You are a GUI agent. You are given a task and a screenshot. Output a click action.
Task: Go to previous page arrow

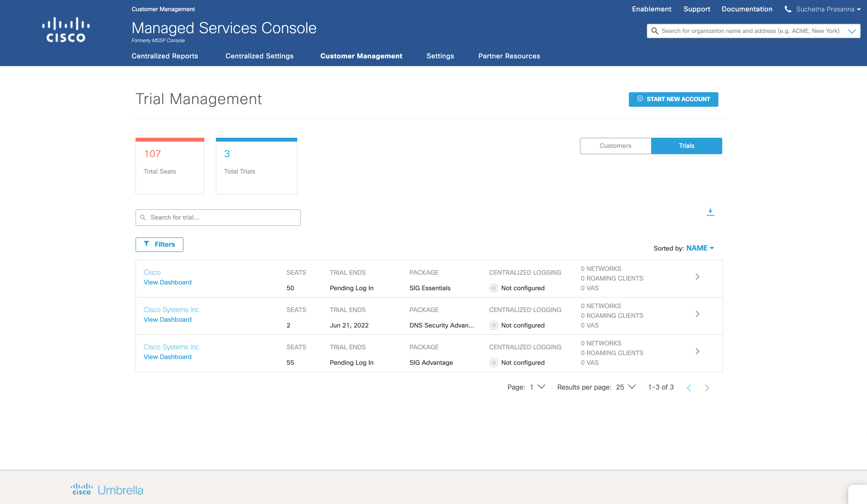pyautogui.click(x=689, y=388)
